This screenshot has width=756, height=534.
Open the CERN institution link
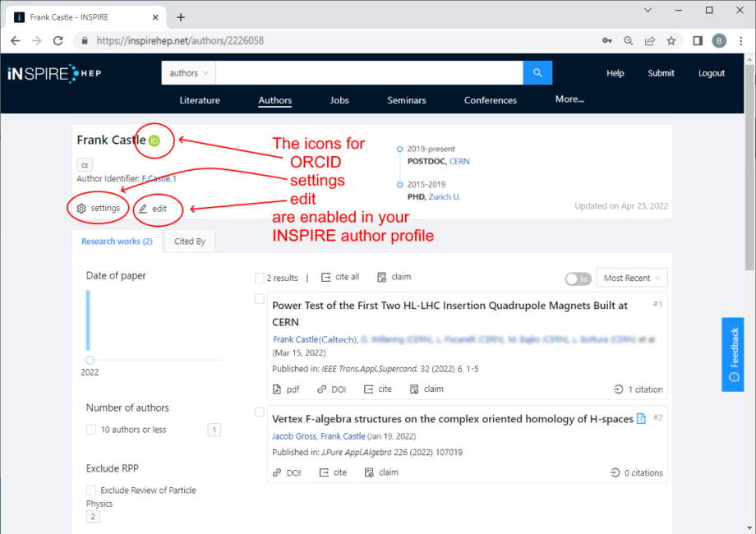tap(459, 162)
